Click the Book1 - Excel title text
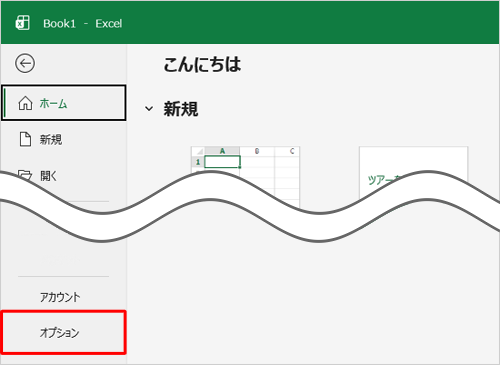This screenshot has width=500, height=365. (82, 24)
